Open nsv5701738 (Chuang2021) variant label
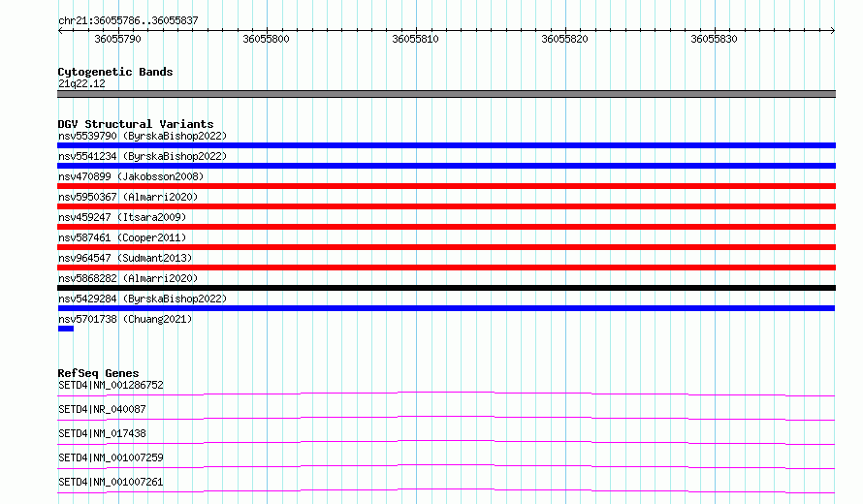 pyautogui.click(x=125, y=319)
